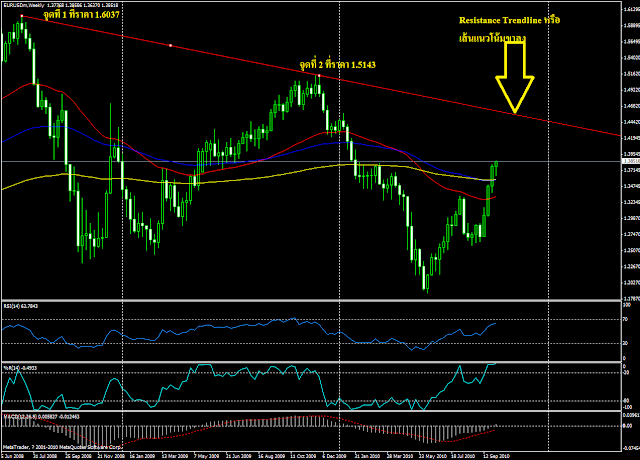Click the '16 Aug 2009' date on the time axis
The image size is (640, 460).
tap(271, 456)
